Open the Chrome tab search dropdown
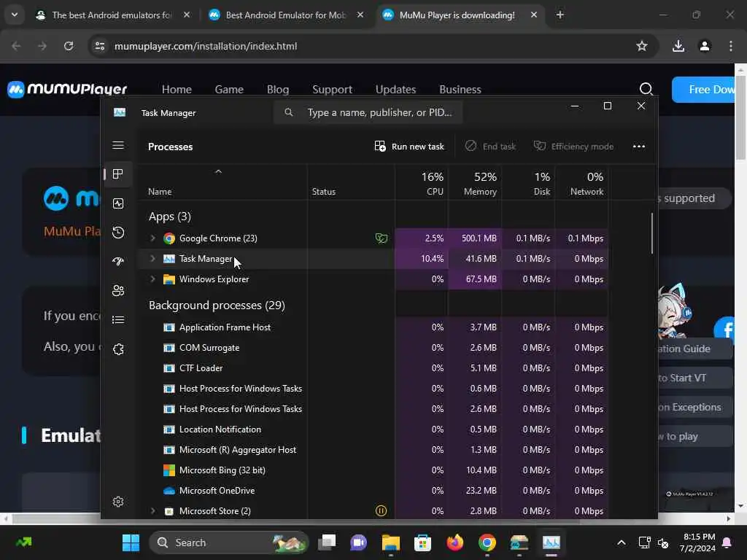Screen dimensions: 747x560 [x=15, y=15]
